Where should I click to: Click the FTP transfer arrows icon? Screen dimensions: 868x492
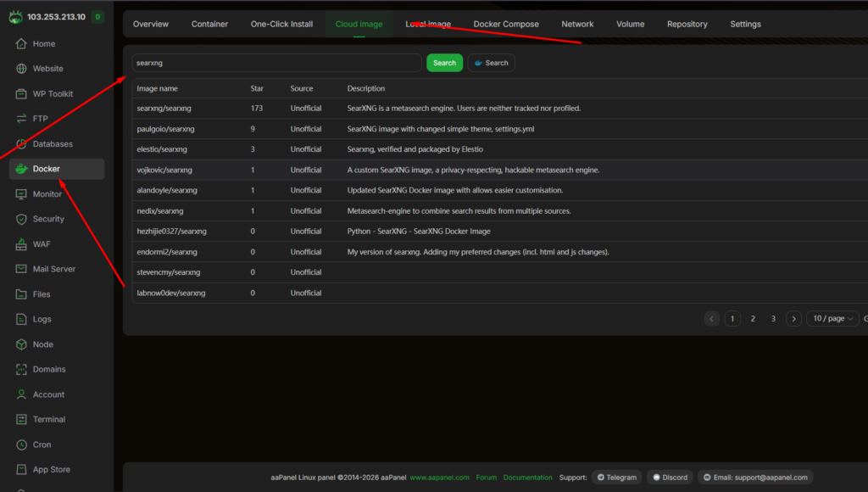[21, 119]
